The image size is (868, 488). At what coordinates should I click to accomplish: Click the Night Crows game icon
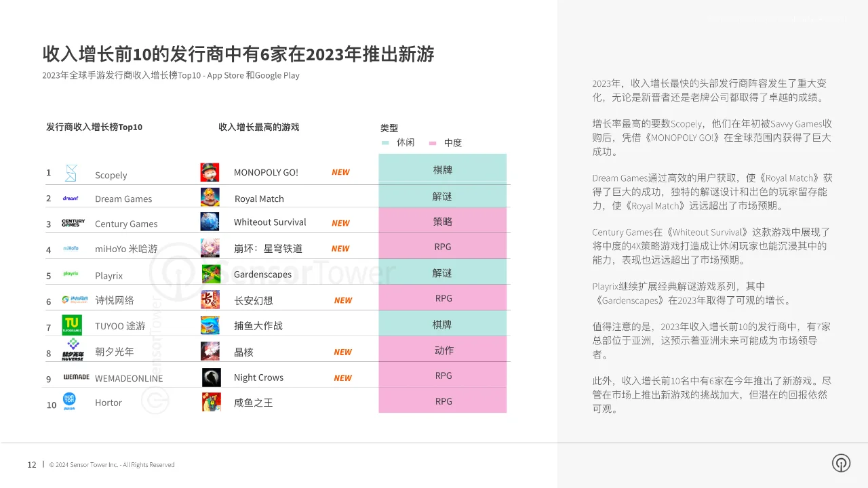pos(211,378)
